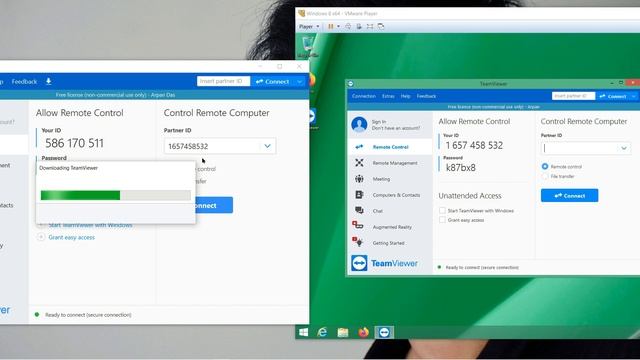Open the Connection menu in guest TeamViewer
The width and height of the screenshot is (640, 360).
point(363,96)
